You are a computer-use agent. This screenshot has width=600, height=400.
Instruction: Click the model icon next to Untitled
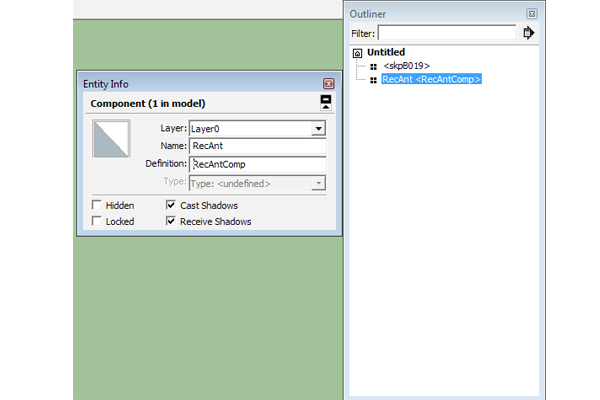point(358,52)
